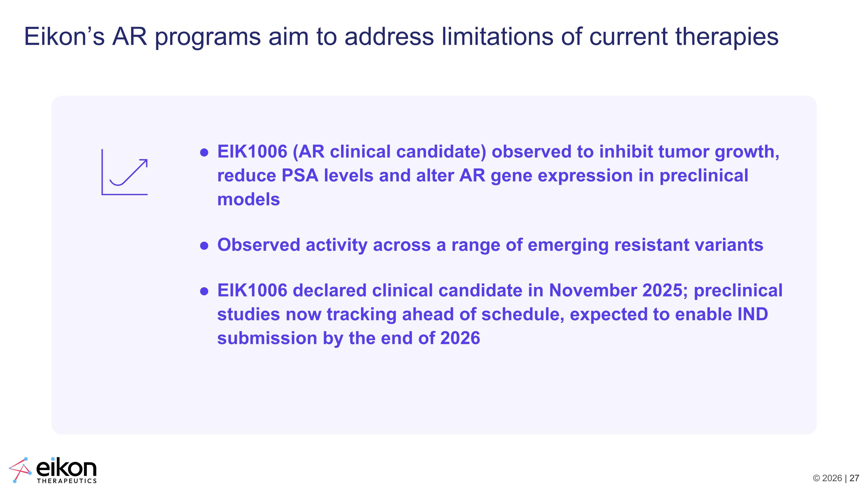Viewport: 868px width, 488px height.
Task: Select the second bullet point dot
Action: [204, 246]
